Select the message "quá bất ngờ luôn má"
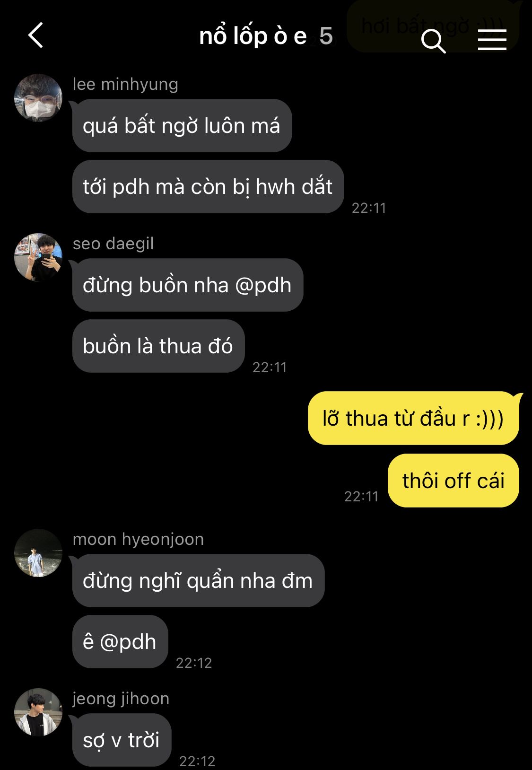 [182, 126]
